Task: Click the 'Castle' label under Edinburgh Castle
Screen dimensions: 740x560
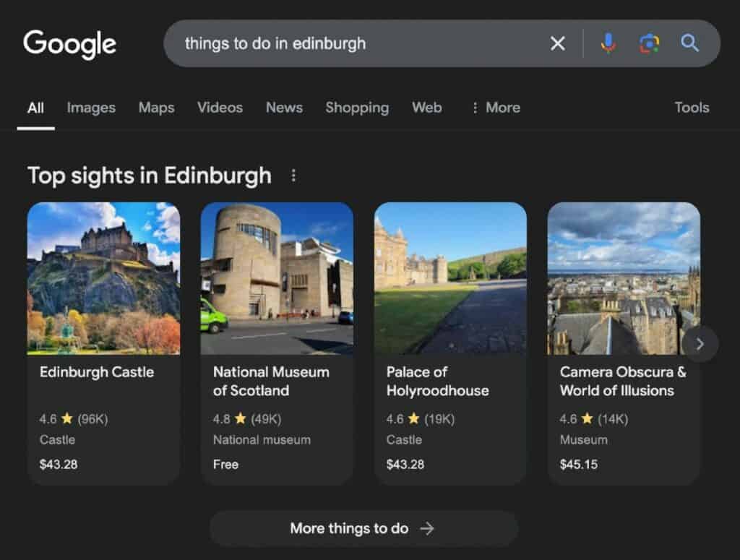Action: coord(58,440)
